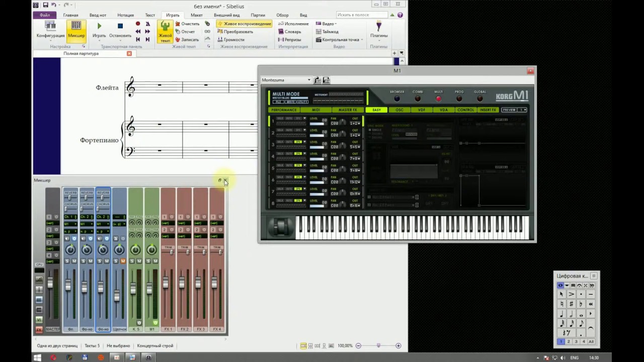
Task: Open the Исполнение dialog
Action: [293, 24]
